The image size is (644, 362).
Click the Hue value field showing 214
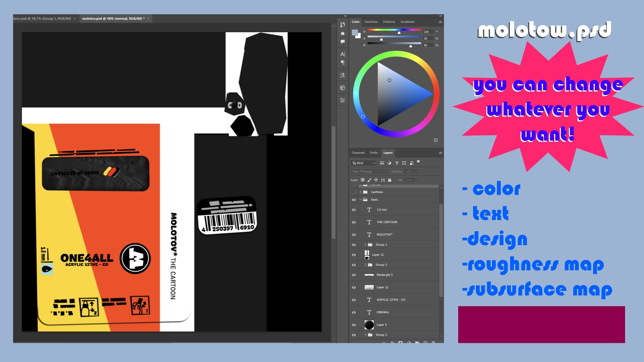pyautogui.click(x=428, y=32)
